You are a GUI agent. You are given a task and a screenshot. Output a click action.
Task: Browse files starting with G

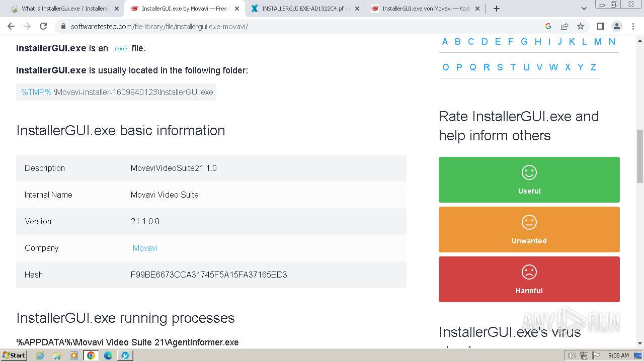point(524,42)
